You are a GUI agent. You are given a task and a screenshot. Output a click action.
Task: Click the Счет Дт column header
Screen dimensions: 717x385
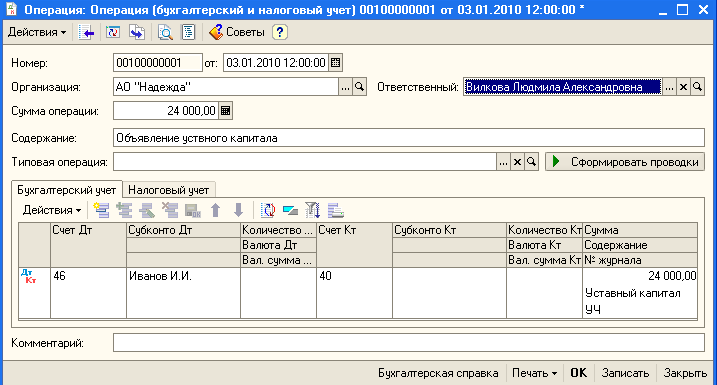(88, 245)
